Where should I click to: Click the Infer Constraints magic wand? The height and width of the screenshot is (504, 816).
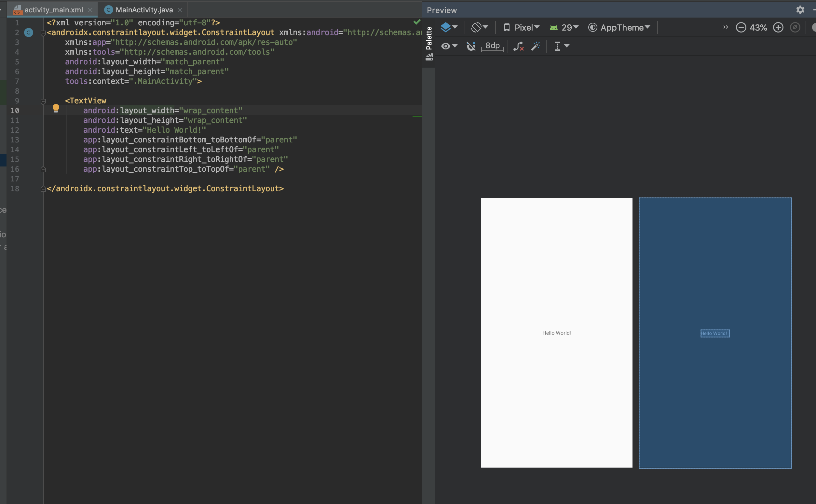pyautogui.click(x=536, y=46)
